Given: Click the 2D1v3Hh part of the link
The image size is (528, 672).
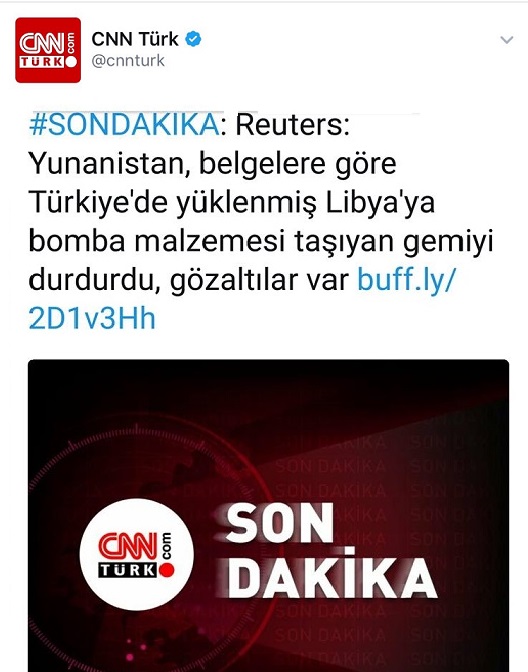Looking at the screenshot, I should [x=92, y=319].
